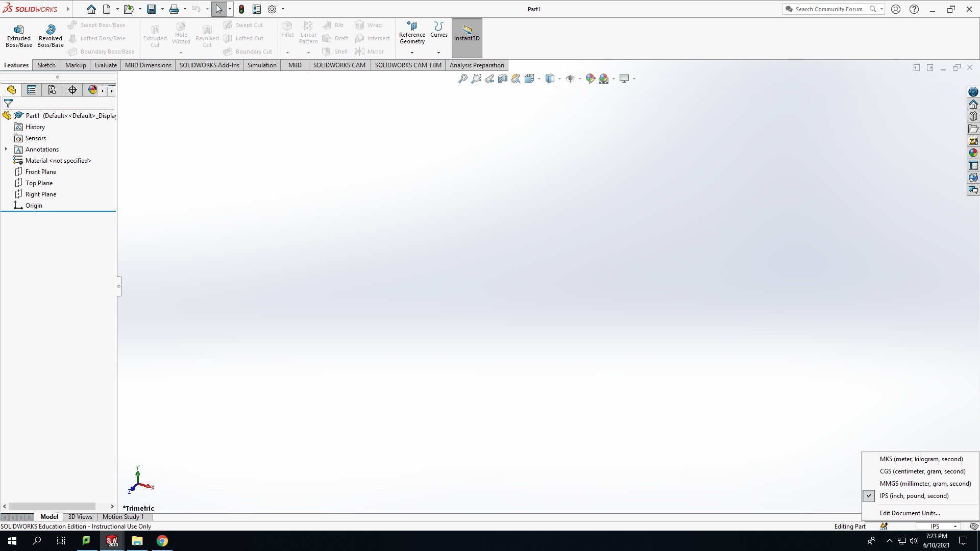Click the Apply Scene icon
The image size is (980, 551).
point(604,79)
